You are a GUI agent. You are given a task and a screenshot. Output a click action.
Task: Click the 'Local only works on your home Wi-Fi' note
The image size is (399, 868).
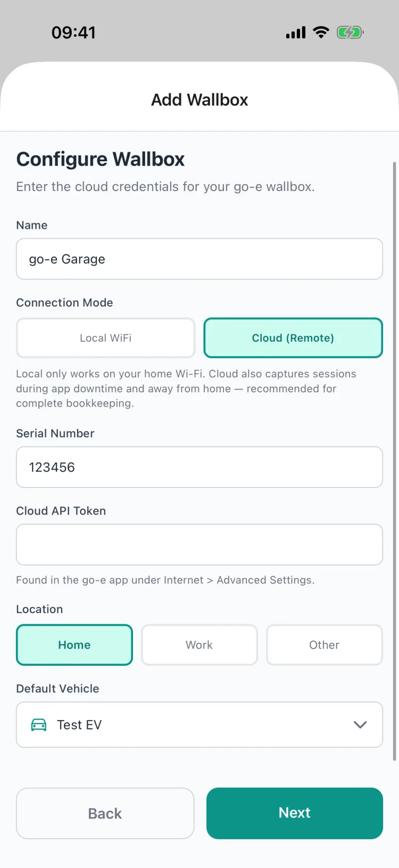click(x=186, y=388)
